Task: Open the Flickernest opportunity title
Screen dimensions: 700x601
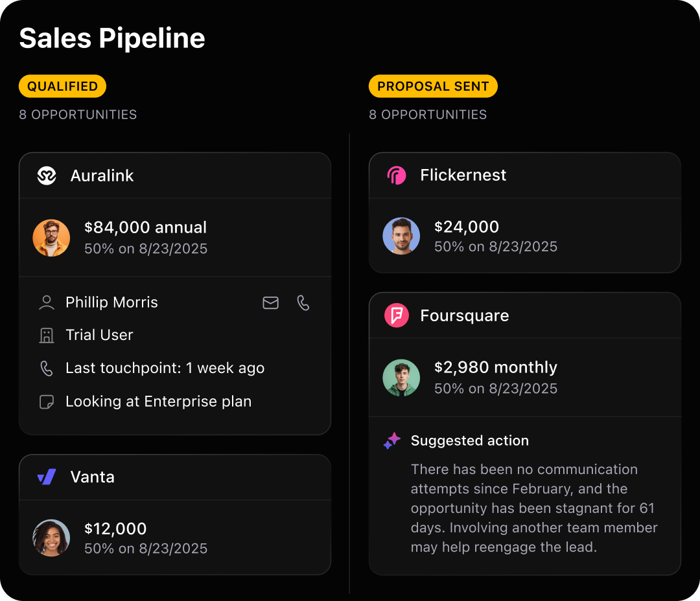Action: (x=463, y=175)
